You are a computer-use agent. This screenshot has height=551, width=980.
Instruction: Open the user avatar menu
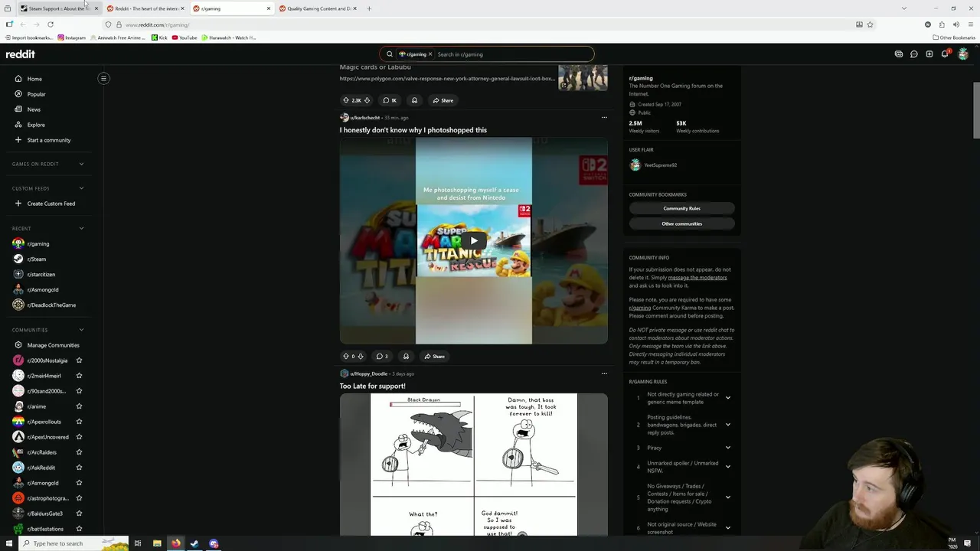pos(963,54)
